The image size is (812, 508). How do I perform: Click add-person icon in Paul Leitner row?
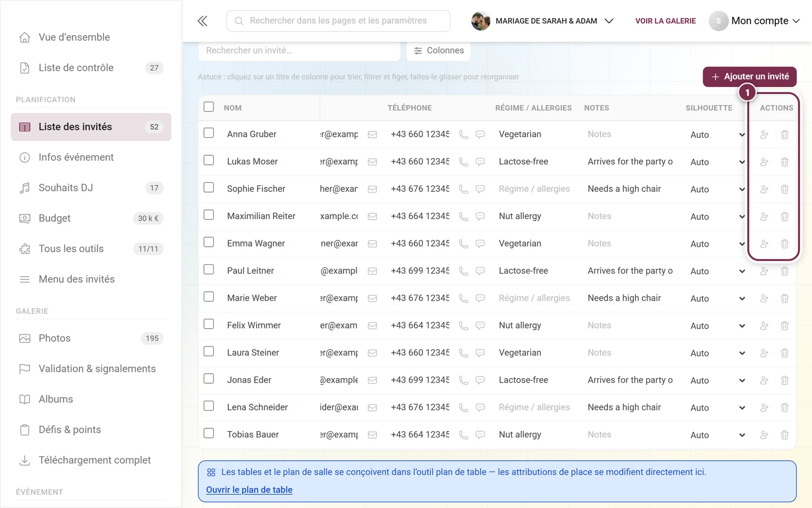(x=764, y=271)
